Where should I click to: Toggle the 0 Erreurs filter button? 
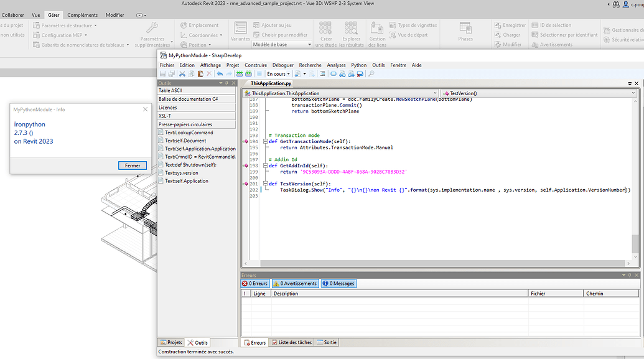coord(254,283)
